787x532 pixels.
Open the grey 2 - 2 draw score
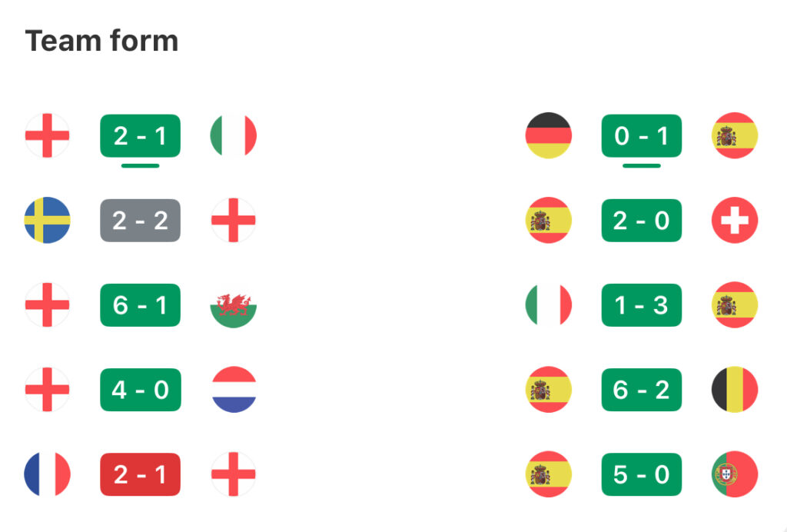pos(140,221)
